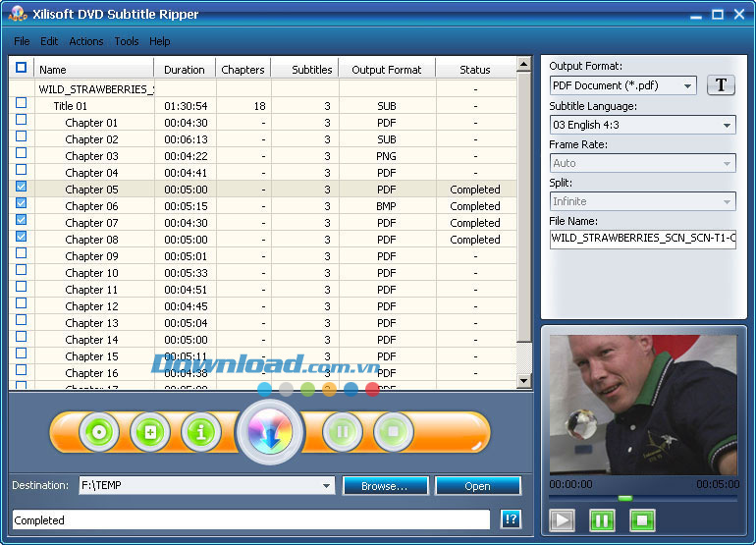Sort by the Subtitles column header
This screenshot has width=756, height=545.
pyautogui.click(x=305, y=69)
